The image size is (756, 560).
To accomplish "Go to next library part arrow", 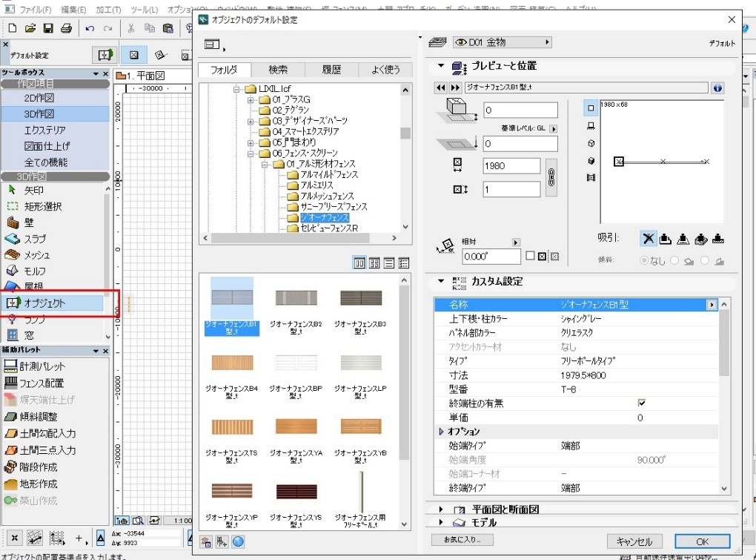I will coord(455,88).
